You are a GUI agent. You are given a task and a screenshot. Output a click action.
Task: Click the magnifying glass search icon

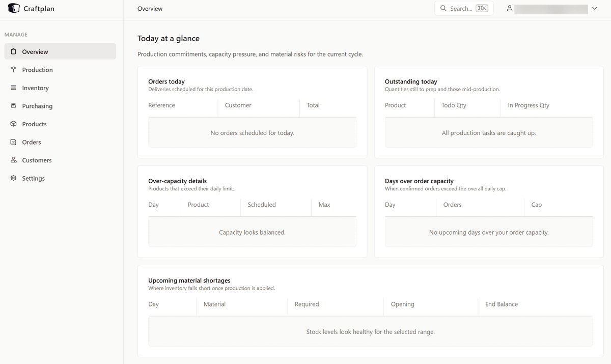pos(443,9)
